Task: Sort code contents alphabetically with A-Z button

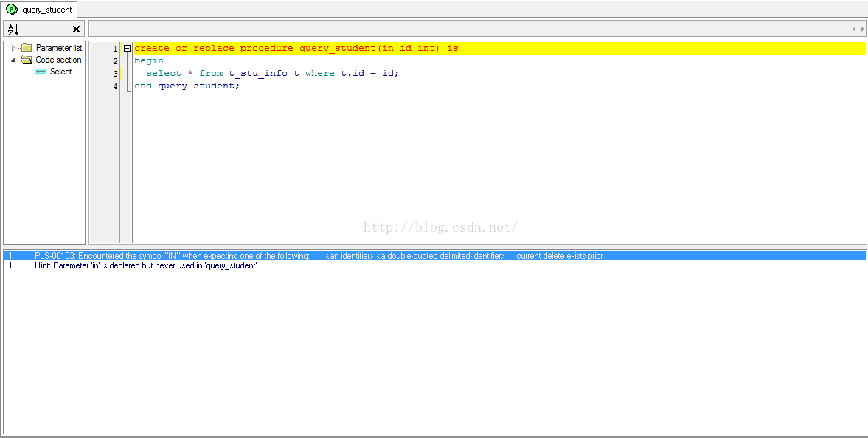Action: tap(13, 29)
